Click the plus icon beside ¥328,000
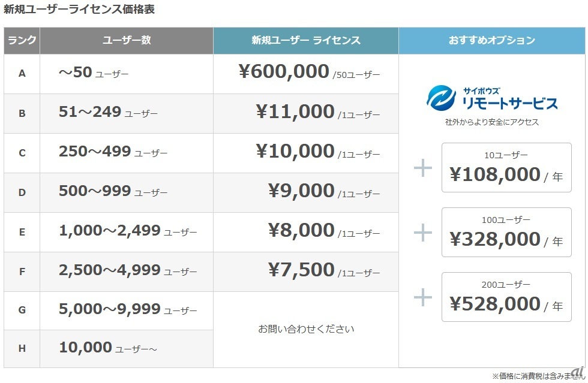The width and height of the screenshot is (588, 383). click(423, 232)
